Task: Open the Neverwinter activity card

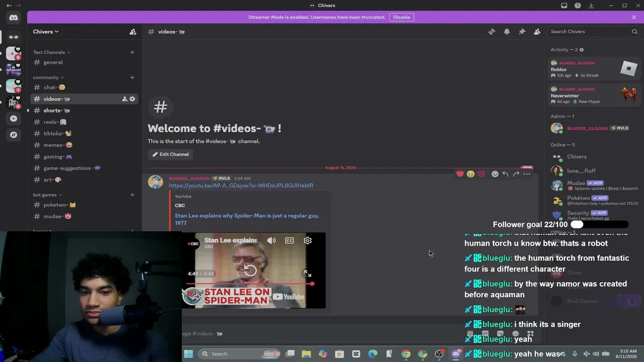Action: click(x=594, y=95)
